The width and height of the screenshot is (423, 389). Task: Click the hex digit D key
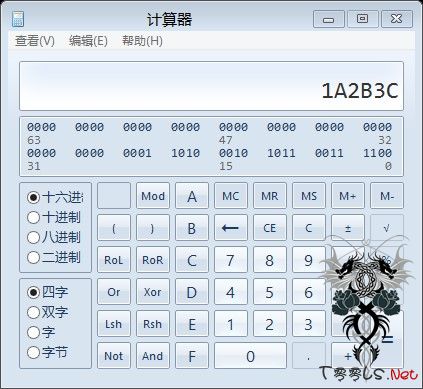tap(192, 292)
